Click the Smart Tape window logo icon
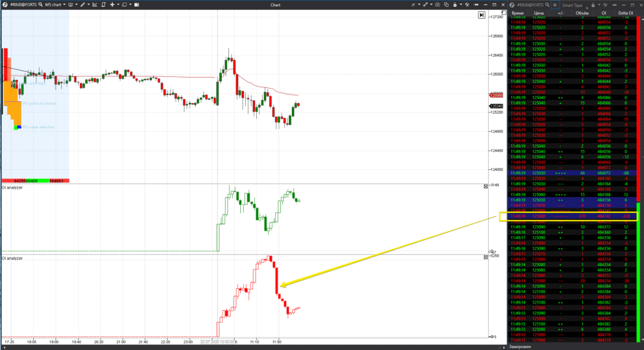Image resolution: width=644 pixels, height=350 pixels. tap(511, 5)
